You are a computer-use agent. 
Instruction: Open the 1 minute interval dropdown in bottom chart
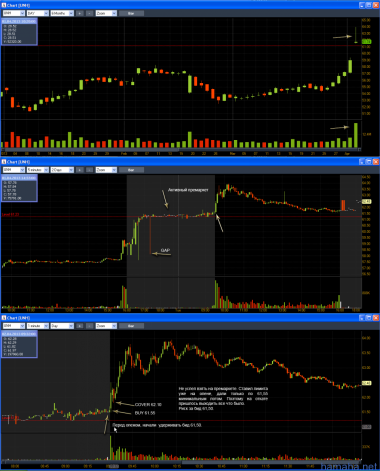pos(38,326)
